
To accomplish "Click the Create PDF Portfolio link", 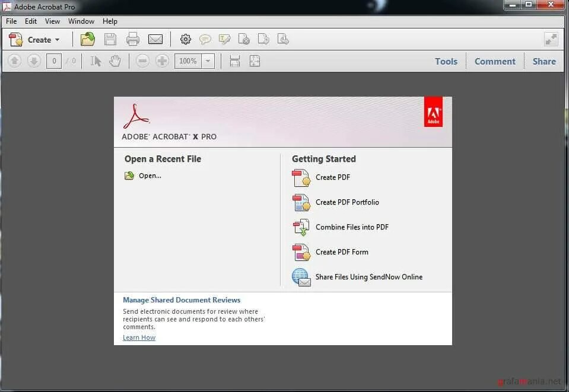I will (347, 202).
